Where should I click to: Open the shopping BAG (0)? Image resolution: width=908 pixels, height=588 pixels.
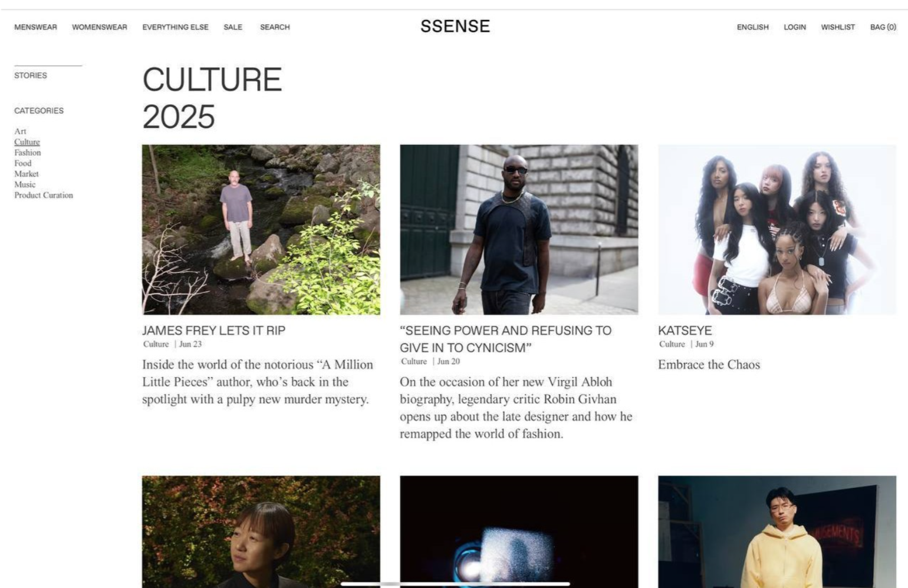click(883, 27)
